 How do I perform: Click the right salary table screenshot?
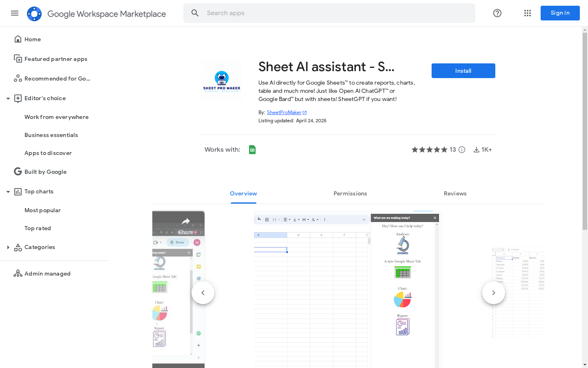point(518,293)
